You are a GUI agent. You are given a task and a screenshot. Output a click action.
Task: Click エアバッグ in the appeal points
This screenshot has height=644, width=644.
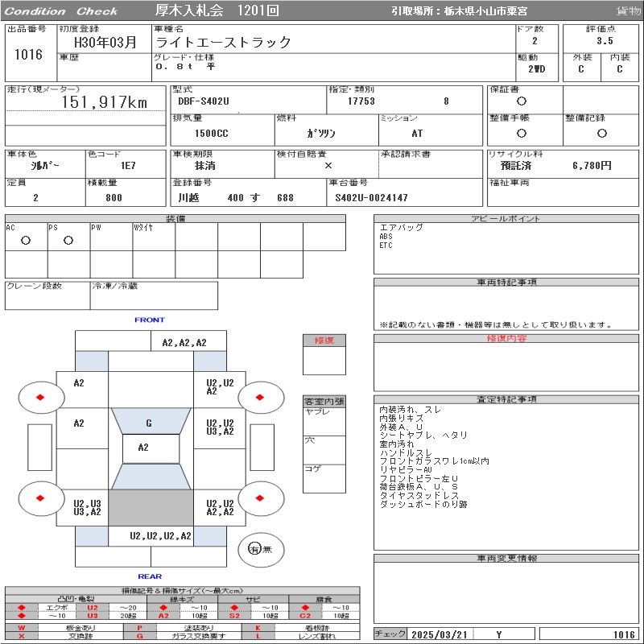point(401,228)
